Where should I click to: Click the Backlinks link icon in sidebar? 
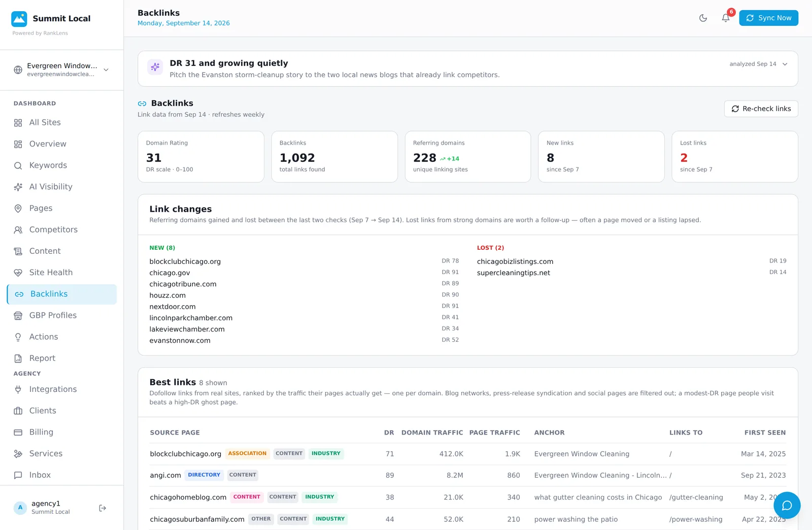click(19, 294)
